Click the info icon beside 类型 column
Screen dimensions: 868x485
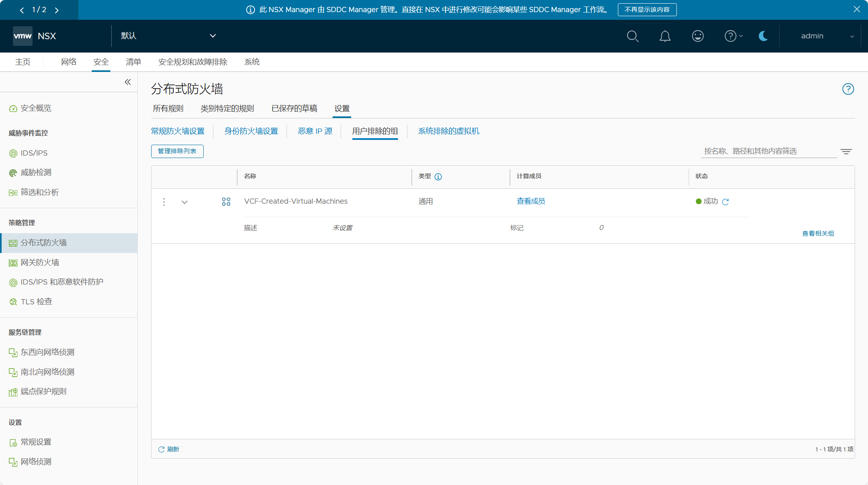(x=438, y=177)
